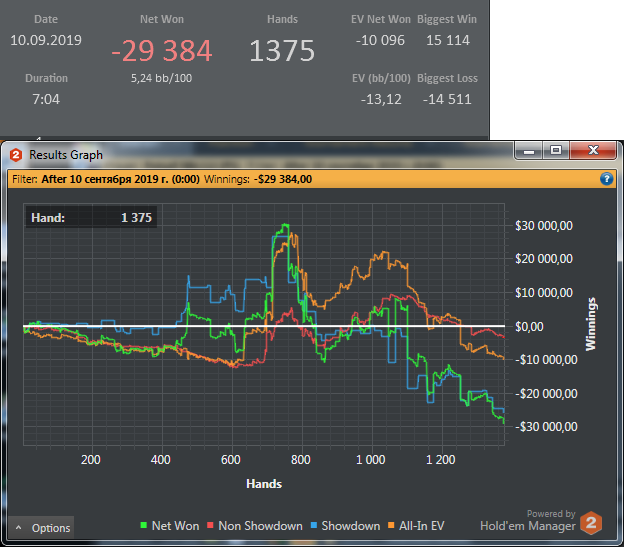This screenshot has width=624, height=551.
Task: Click the Biggest Loss header
Action: (x=447, y=78)
